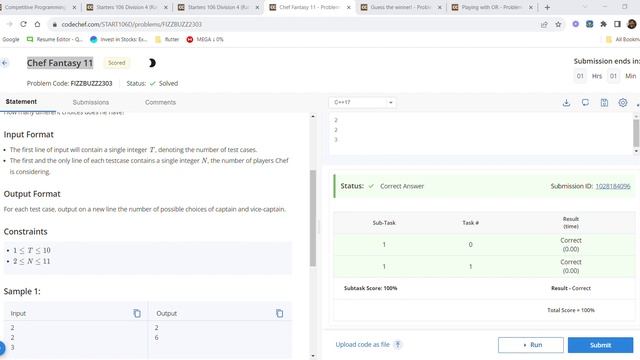Click the problem statement vertical scrollbar thumb
640x360 pixels.
(313, 218)
